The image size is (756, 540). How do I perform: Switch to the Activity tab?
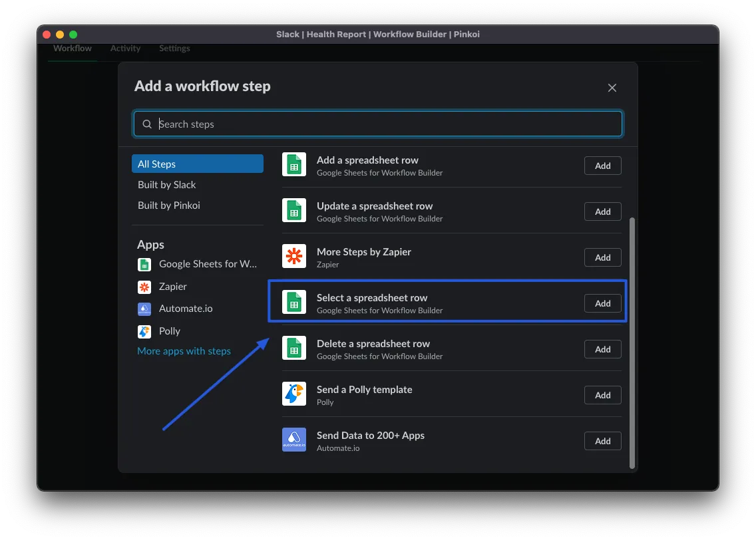coord(125,49)
